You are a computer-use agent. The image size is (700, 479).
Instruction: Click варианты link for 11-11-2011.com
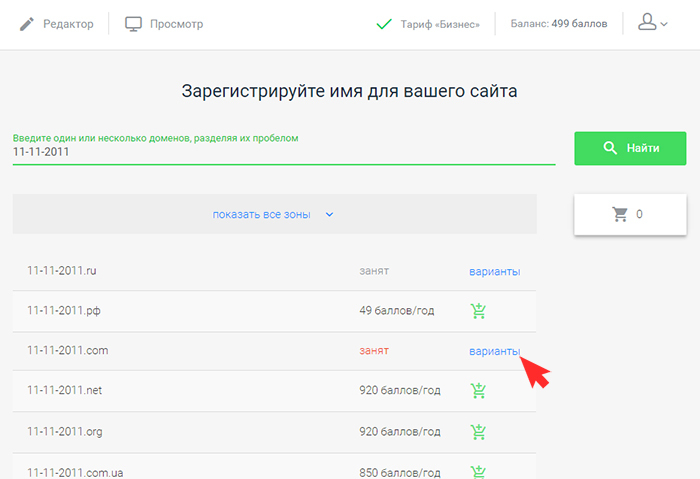(x=495, y=351)
